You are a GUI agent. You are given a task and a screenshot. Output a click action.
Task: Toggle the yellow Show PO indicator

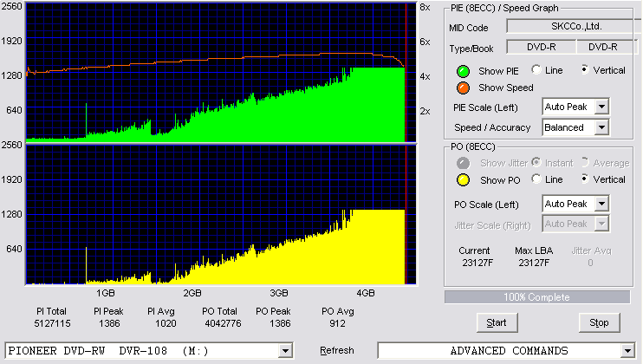point(463,180)
